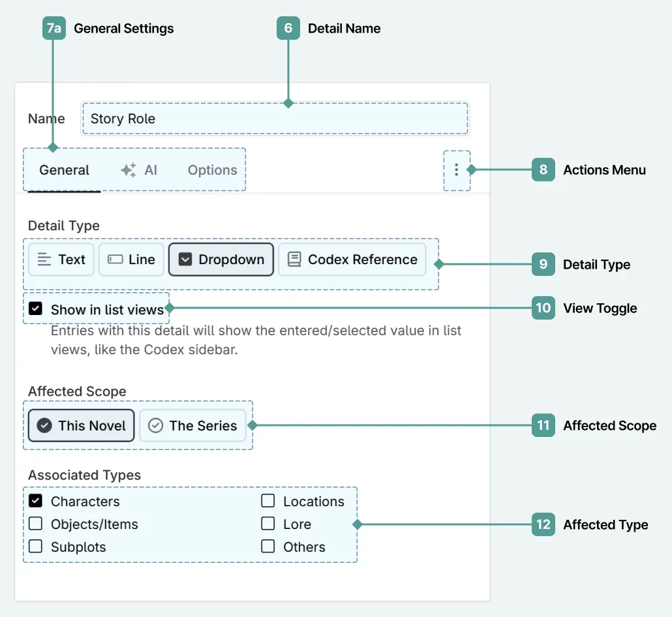Click the Story Role name field
Image resolution: width=672 pixels, height=617 pixels.
275,119
